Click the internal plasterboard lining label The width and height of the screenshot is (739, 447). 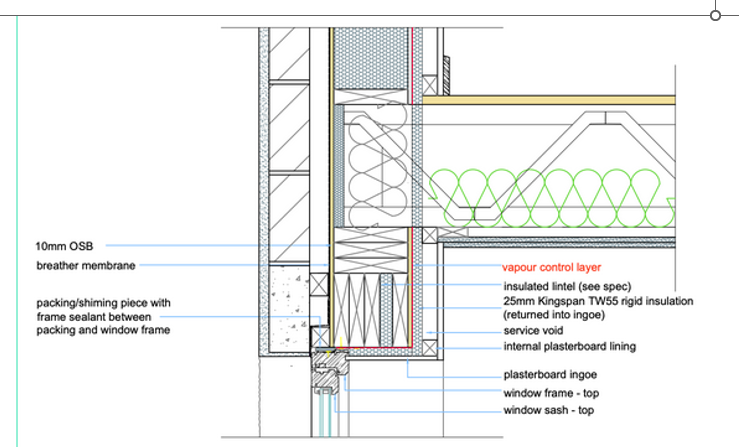point(572,347)
